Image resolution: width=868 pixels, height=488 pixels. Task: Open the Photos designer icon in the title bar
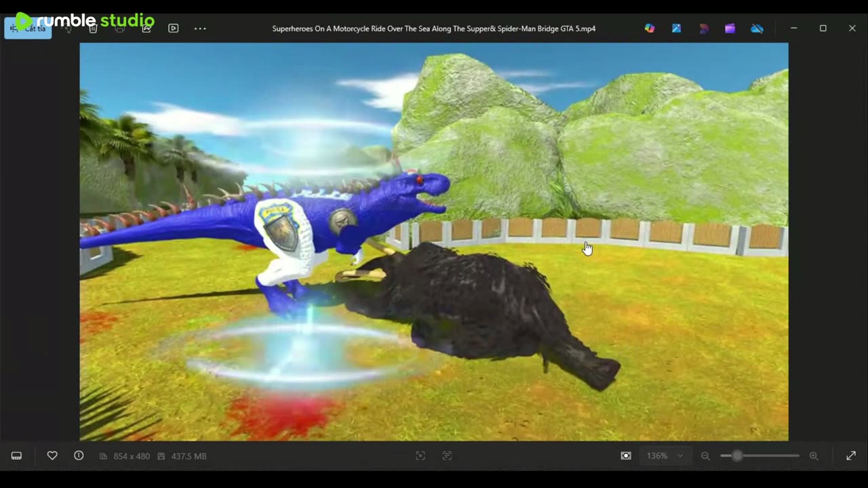pyautogui.click(x=677, y=28)
